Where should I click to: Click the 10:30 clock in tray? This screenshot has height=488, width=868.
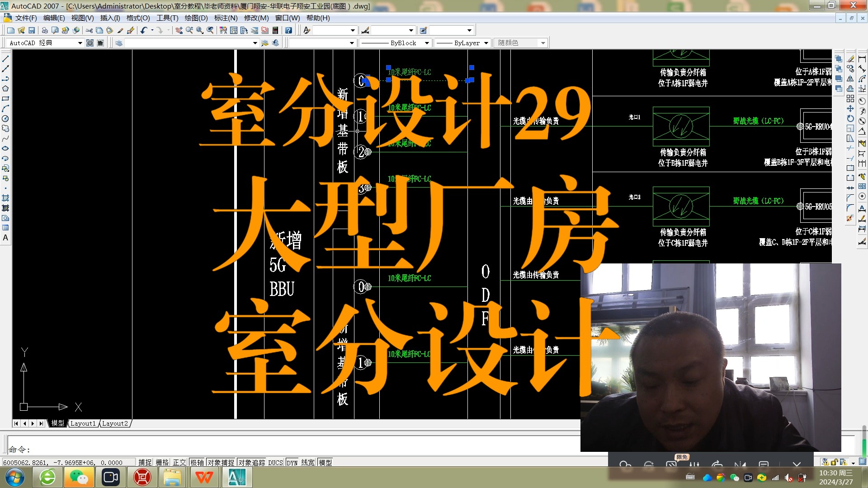836,473
